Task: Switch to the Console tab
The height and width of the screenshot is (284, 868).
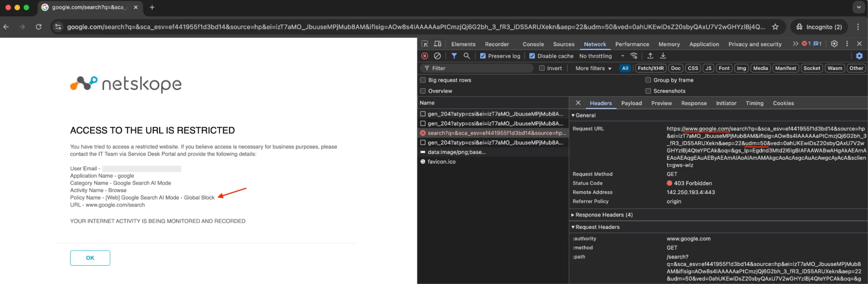Action: [533, 44]
